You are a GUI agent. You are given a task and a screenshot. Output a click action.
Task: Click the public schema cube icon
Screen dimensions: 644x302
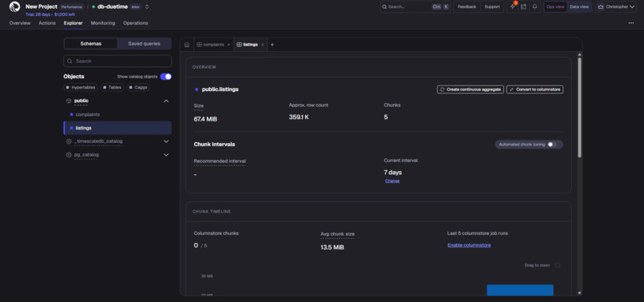tap(69, 101)
